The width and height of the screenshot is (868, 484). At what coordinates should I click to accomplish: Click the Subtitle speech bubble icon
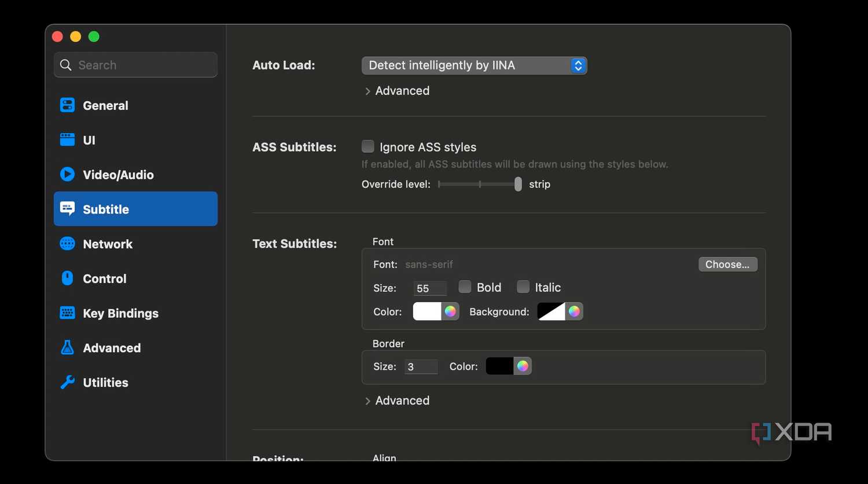point(67,209)
